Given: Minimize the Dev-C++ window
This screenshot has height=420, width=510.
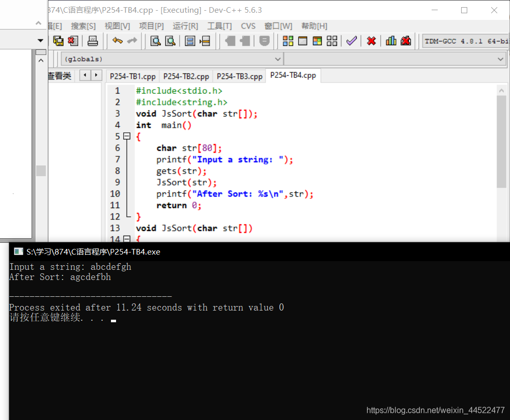Looking at the screenshot, I should [435, 10].
